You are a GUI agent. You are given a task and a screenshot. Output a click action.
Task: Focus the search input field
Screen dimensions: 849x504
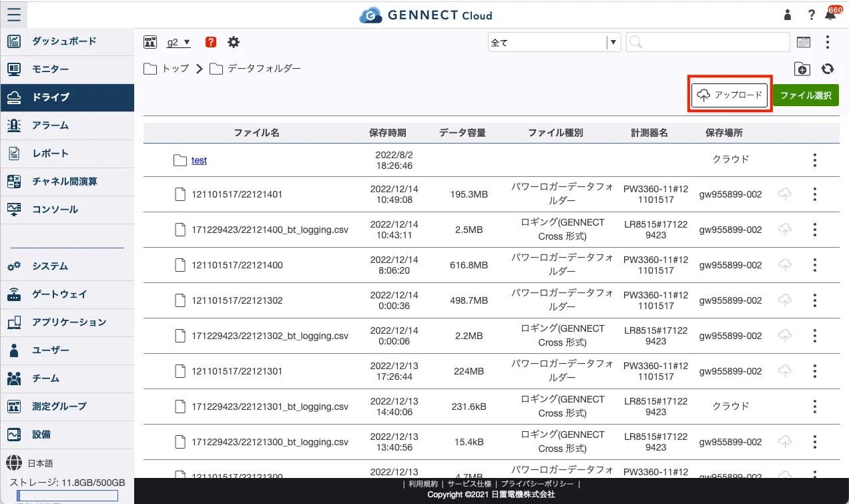pos(708,42)
